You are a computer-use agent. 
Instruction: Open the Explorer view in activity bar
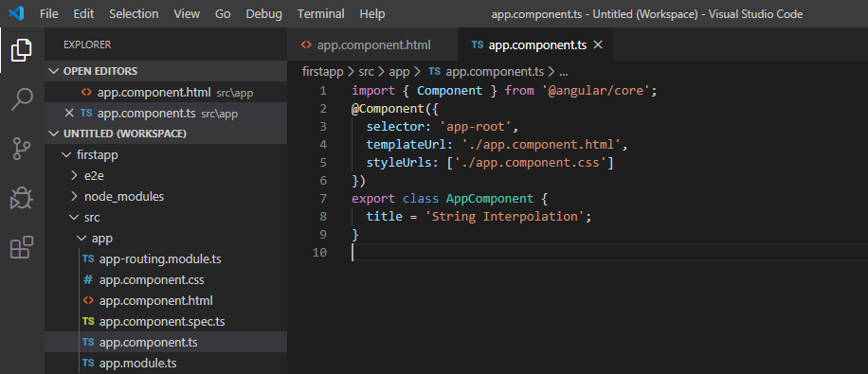(x=22, y=50)
